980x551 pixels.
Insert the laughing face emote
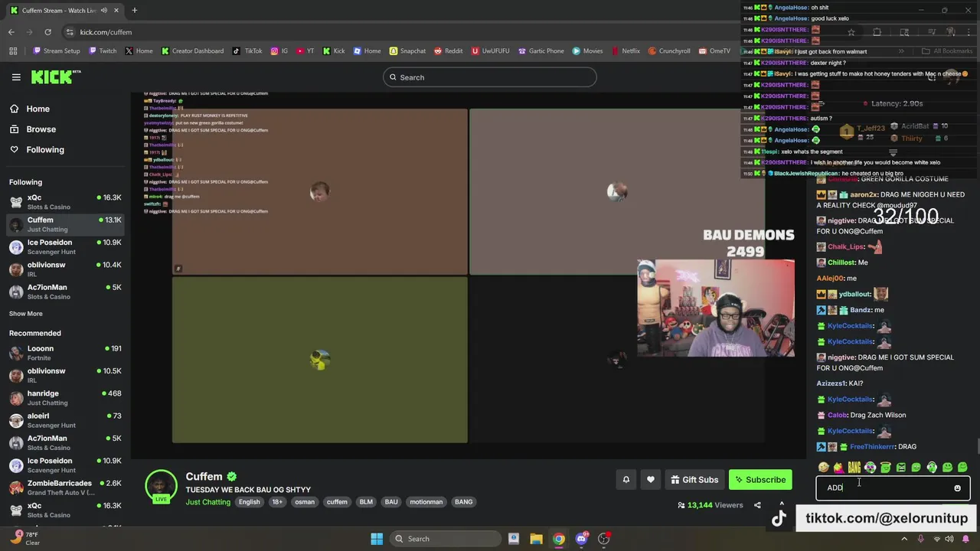click(x=823, y=468)
